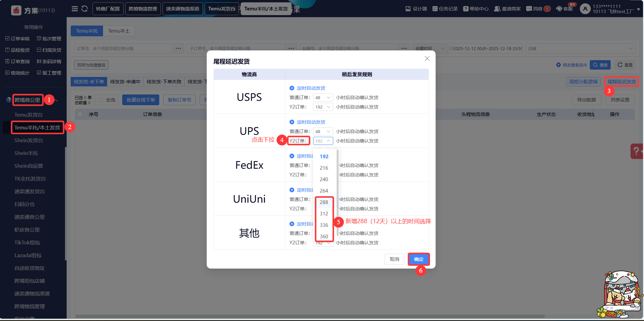The image size is (644, 321).
Task: Select 定时自动发货 radio for 其他
Action: click(x=292, y=224)
